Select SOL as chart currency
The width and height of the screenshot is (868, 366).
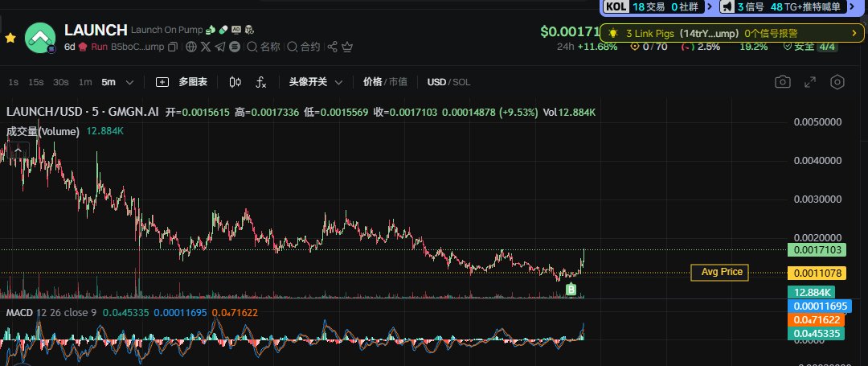pos(461,82)
